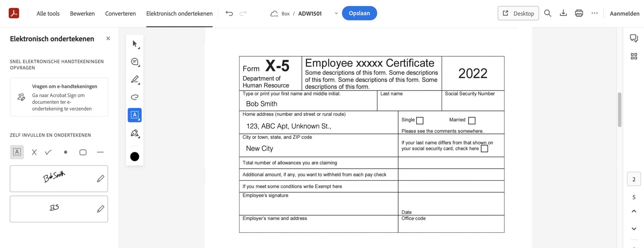Click the Employee's signature field
This screenshot has height=248, width=644.
(319, 204)
